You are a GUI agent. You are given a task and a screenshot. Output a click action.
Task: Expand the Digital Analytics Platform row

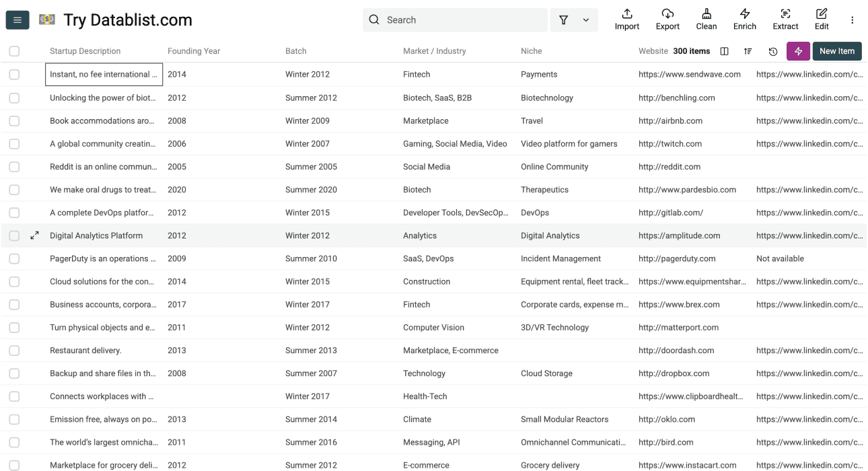[x=35, y=235]
